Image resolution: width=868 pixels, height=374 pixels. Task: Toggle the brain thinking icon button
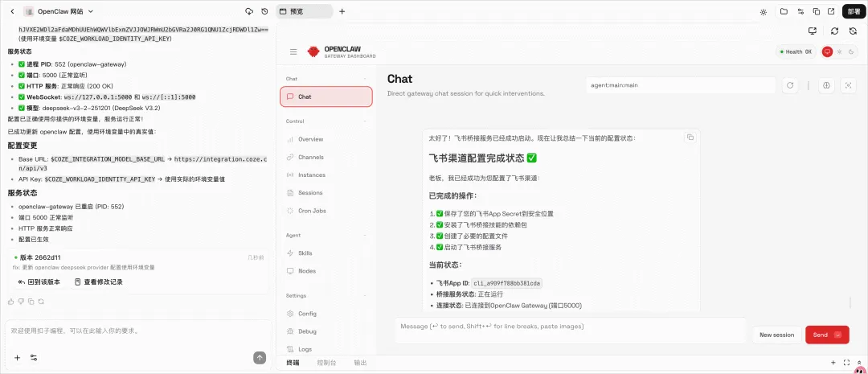(x=826, y=85)
